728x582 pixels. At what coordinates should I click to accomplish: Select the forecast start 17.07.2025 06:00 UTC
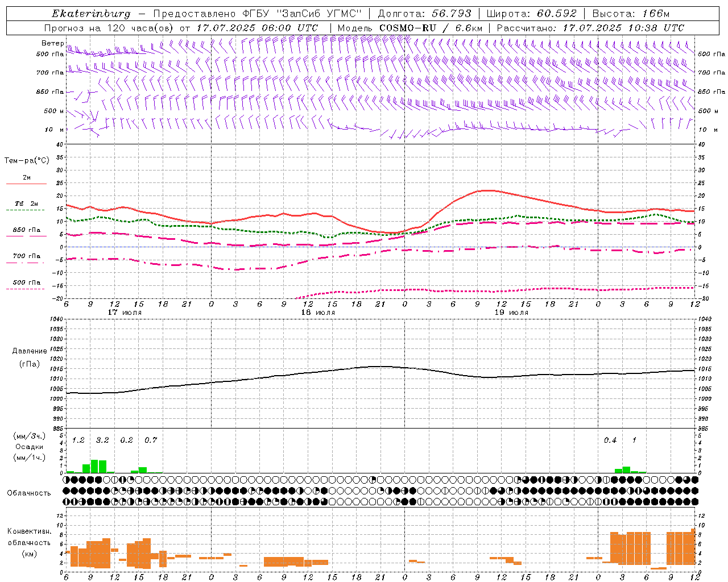coord(257,28)
